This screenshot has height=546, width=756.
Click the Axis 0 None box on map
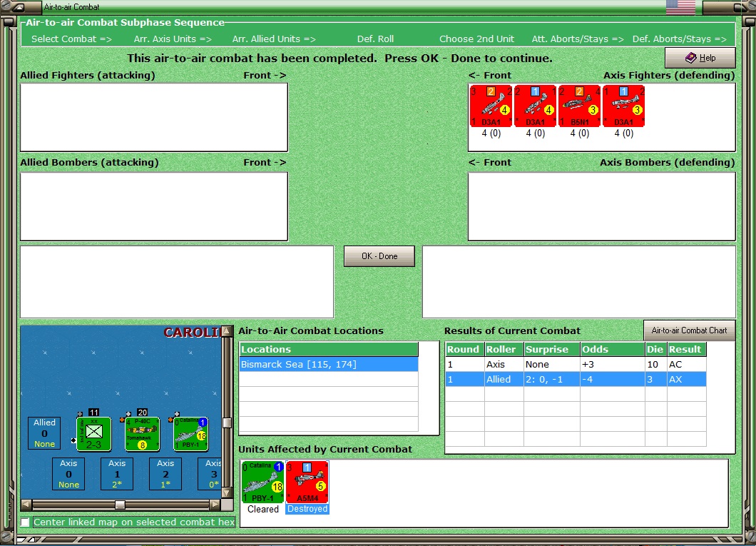point(68,474)
